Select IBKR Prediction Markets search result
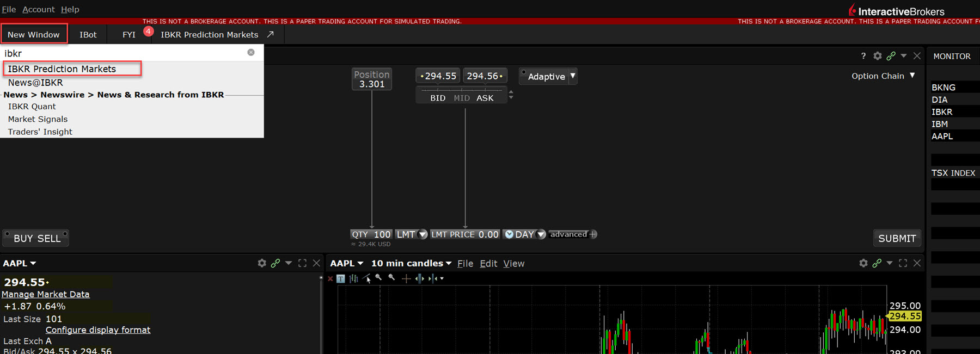 point(72,69)
